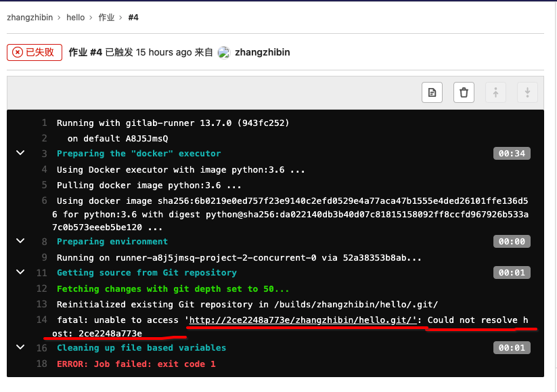Click the zhangzhibin username link

[263, 52]
